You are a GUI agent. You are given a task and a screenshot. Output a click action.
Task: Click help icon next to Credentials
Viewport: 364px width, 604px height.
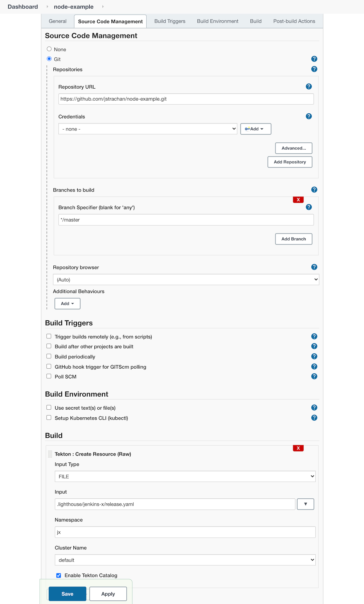308,116
